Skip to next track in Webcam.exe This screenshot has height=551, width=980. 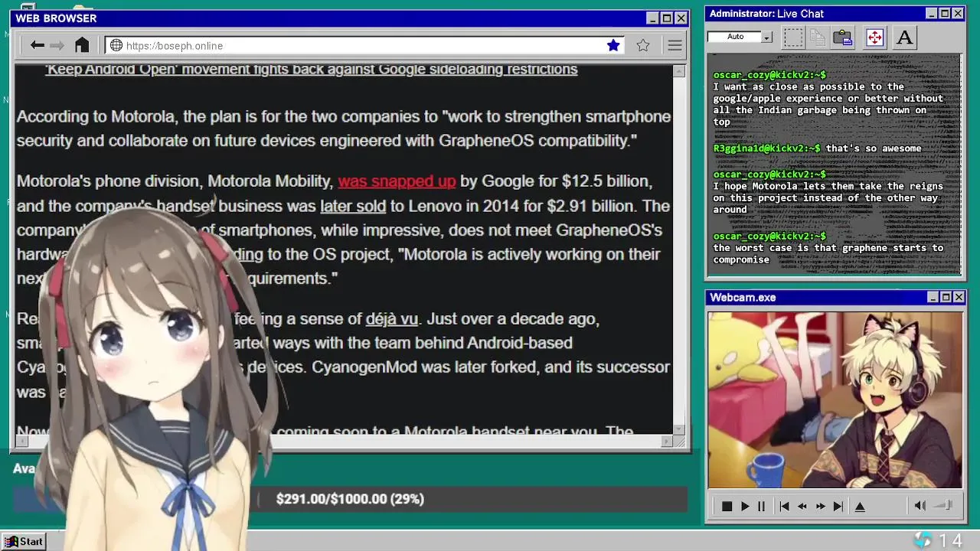pyautogui.click(x=838, y=506)
